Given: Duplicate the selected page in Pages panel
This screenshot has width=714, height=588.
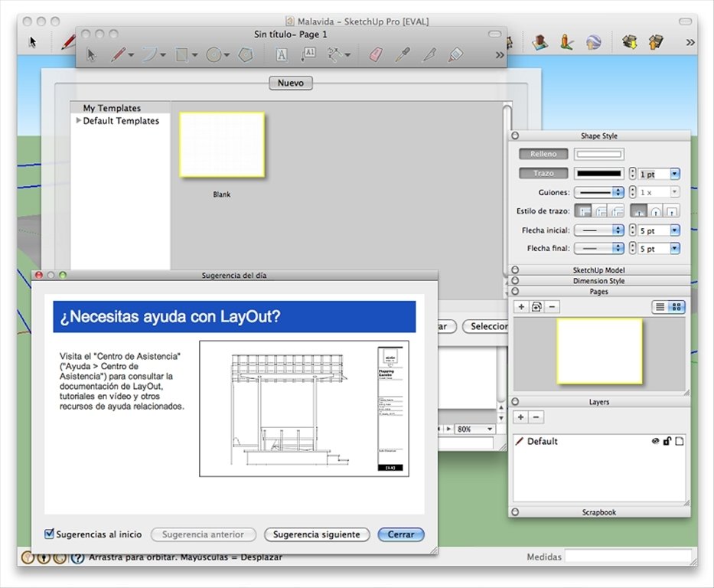Looking at the screenshot, I should click(536, 307).
